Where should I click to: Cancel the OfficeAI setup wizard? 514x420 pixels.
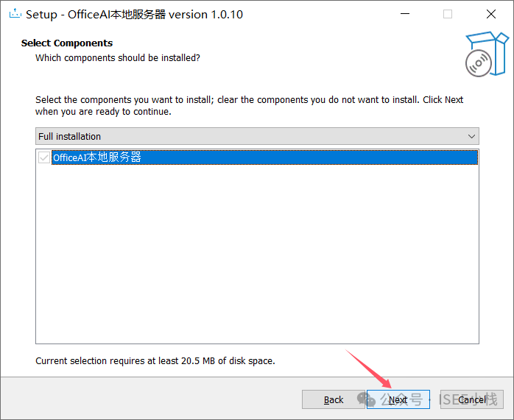point(472,399)
